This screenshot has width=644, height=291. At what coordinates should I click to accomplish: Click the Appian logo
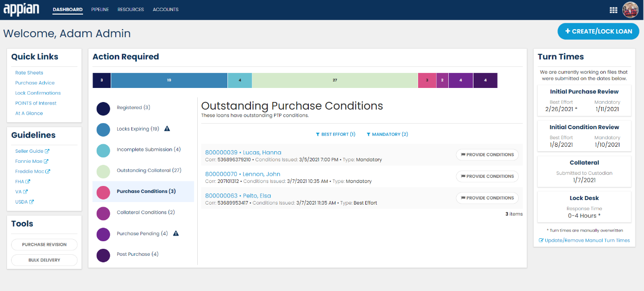click(x=22, y=10)
